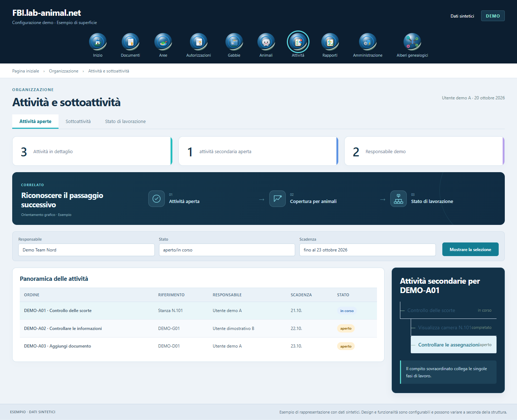Select row 'DEMO-A02 · Controllare le informazioni'
Image resolution: width=517 pixels, height=420 pixels.
click(198, 329)
